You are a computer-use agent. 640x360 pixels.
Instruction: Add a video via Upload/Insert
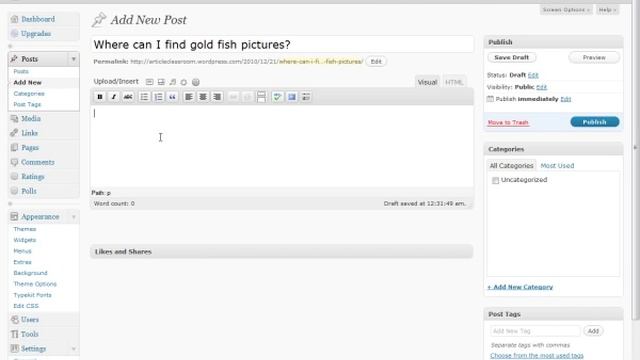coord(161,82)
